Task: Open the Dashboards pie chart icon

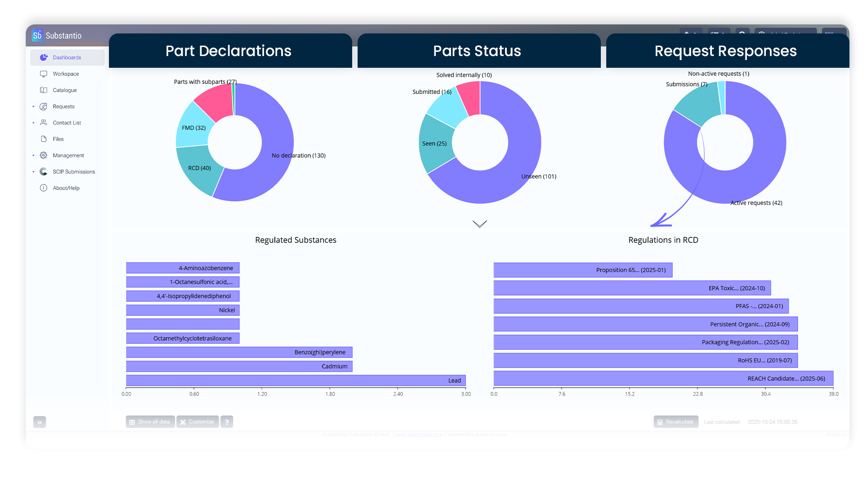Action: [43, 57]
